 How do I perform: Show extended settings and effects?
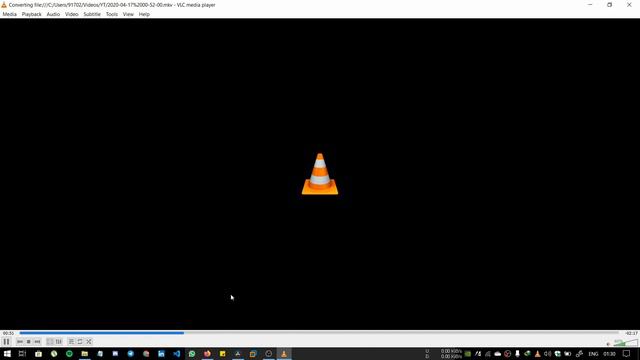point(59,342)
